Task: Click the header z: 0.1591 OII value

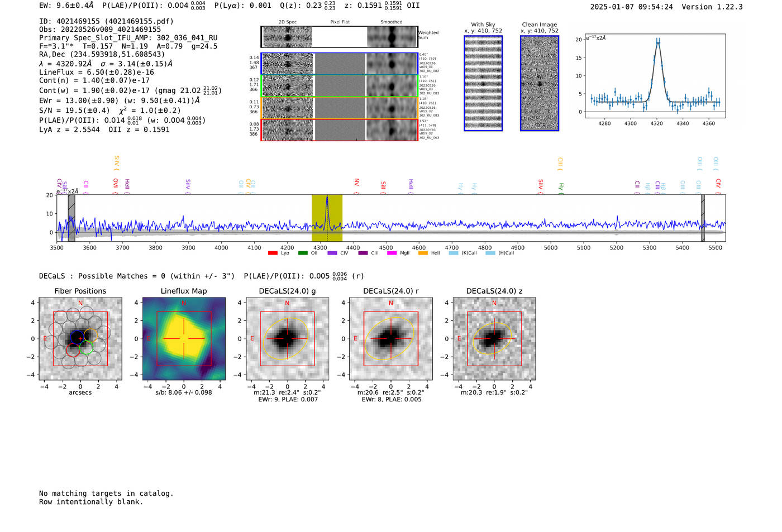Action: (x=382, y=6)
